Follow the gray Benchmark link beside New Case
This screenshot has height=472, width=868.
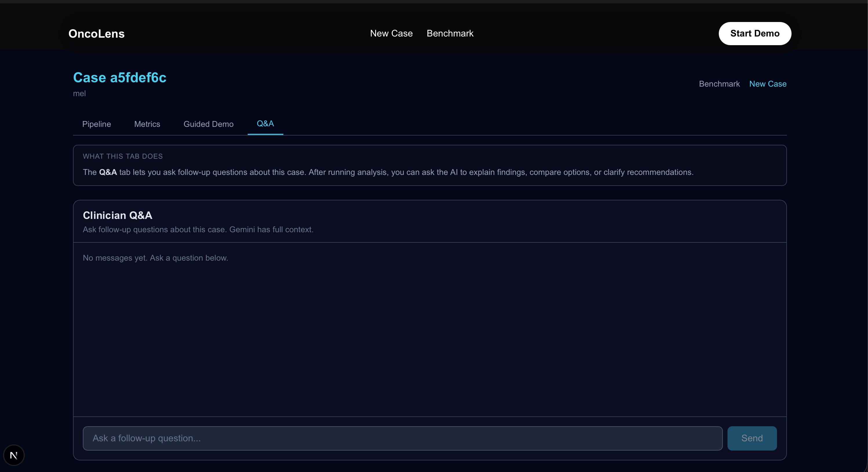click(719, 84)
